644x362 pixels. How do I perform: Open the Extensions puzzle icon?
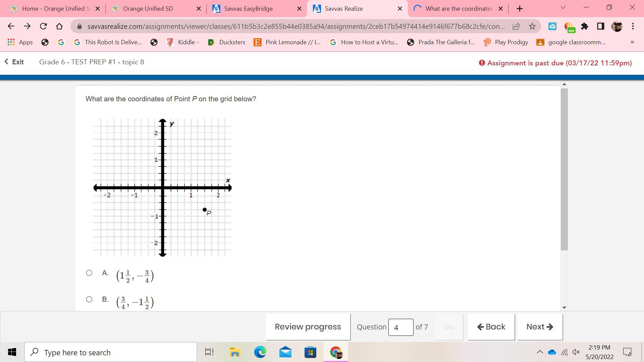coord(585,26)
